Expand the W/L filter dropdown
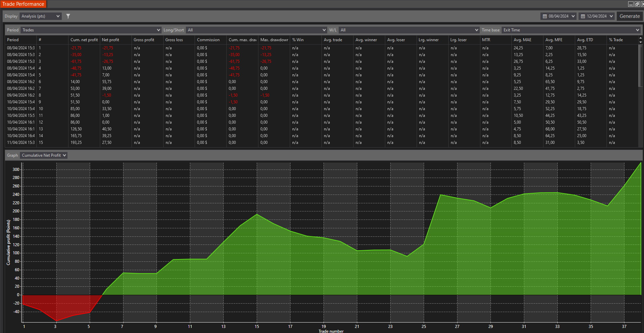Viewport: 644px width, 333px height. point(409,30)
